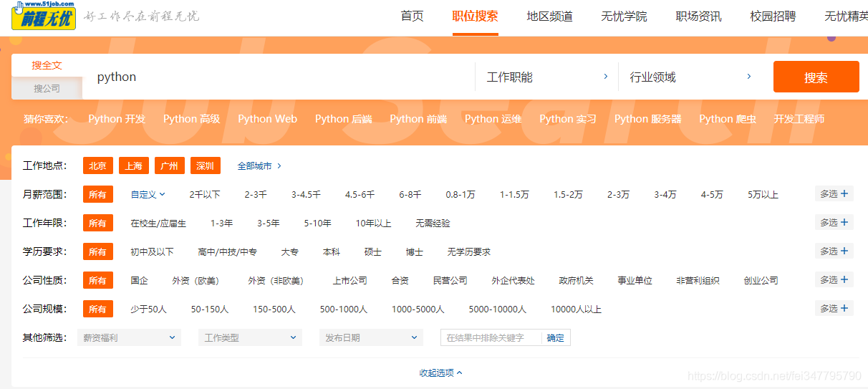This screenshot has width=868, height=389.
Task: Click the 确定 exclude-keyword button
Action: [556, 337]
